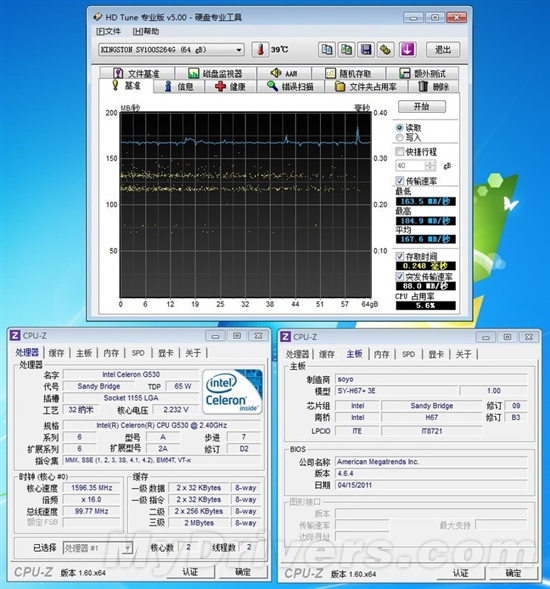Viewport: 550px width, 589px height.
Task: Toggle the 突发传输速率 burst rate checkbox
Action: click(x=400, y=277)
